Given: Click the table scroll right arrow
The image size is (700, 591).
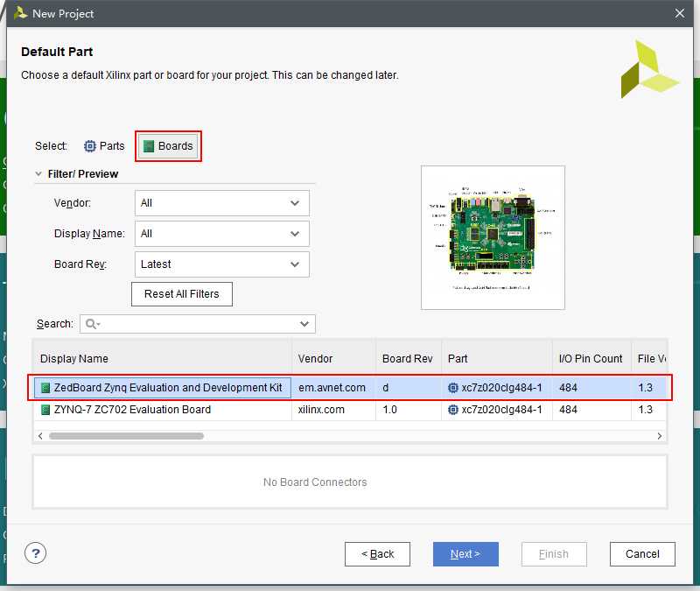Looking at the screenshot, I should coord(660,436).
